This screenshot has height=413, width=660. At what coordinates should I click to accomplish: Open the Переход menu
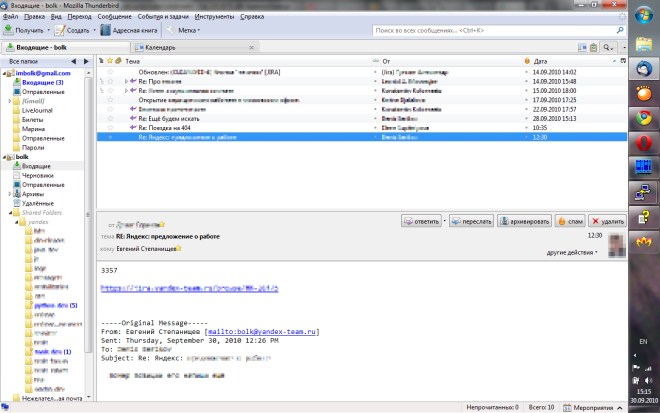pos(79,17)
